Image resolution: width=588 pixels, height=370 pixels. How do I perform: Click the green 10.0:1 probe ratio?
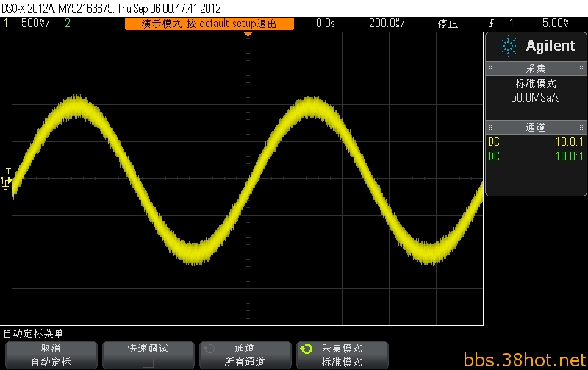[x=569, y=156]
